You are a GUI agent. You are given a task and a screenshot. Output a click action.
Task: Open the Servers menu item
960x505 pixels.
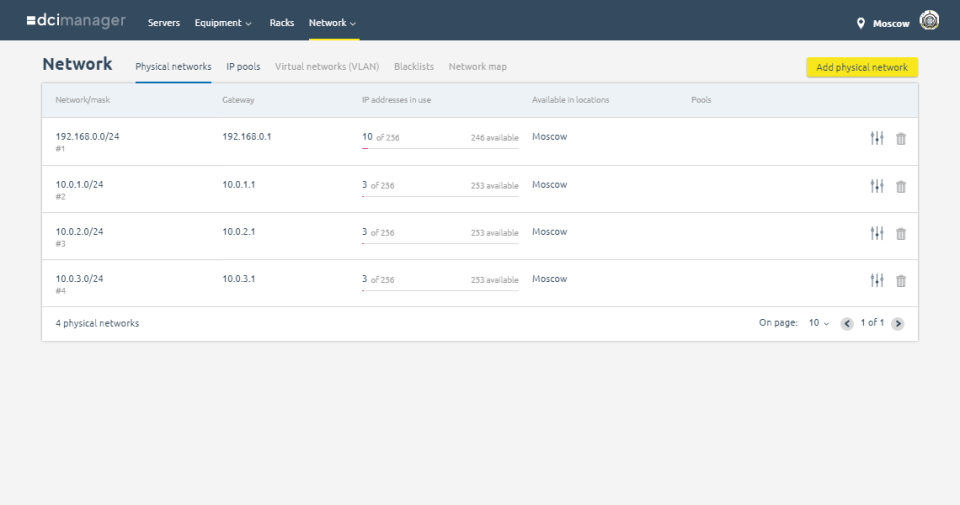[163, 23]
